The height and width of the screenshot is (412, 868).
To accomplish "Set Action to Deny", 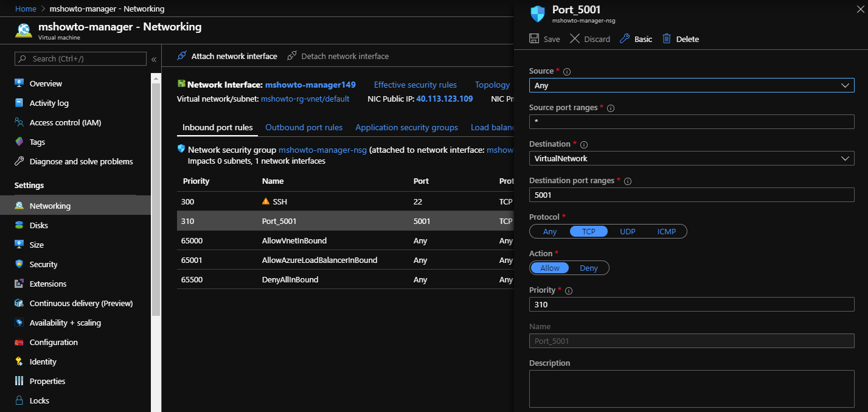I will (x=589, y=268).
